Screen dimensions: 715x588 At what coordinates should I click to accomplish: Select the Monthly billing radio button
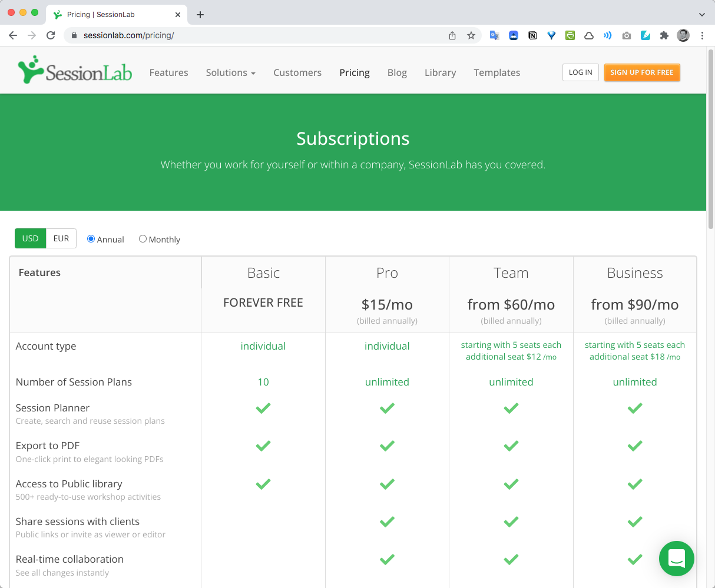coord(143,239)
